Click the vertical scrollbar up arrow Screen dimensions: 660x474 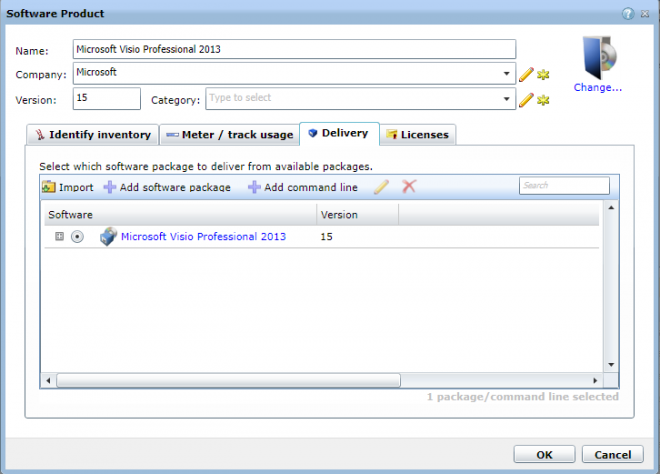[x=611, y=208]
